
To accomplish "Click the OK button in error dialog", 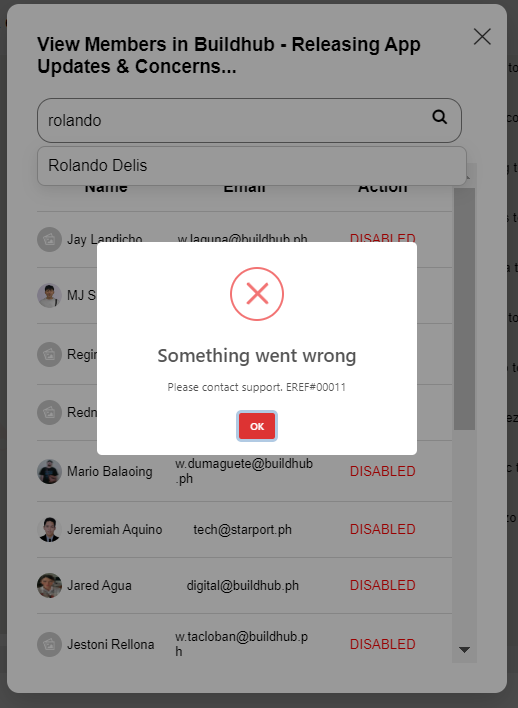I will pyautogui.click(x=257, y=426).
